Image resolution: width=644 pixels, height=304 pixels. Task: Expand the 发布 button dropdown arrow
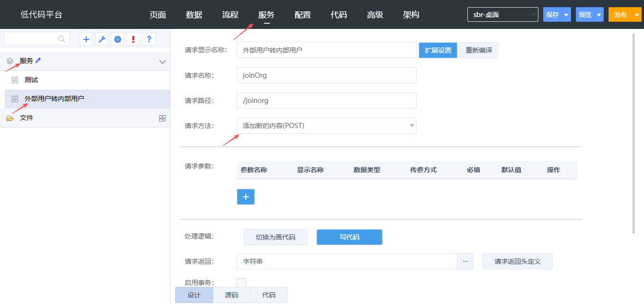pyautogui.click(x=637, y=15)
